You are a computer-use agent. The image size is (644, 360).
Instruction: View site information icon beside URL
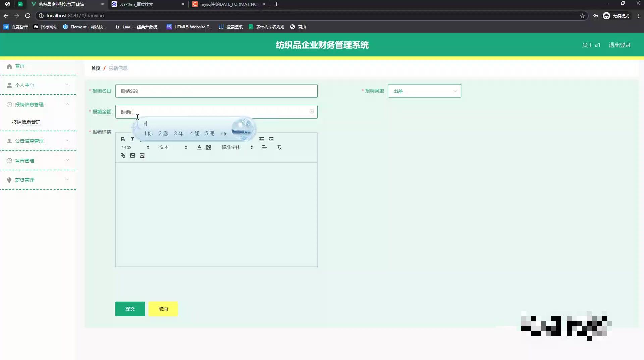pyautogui.click(x=41, y=16)
